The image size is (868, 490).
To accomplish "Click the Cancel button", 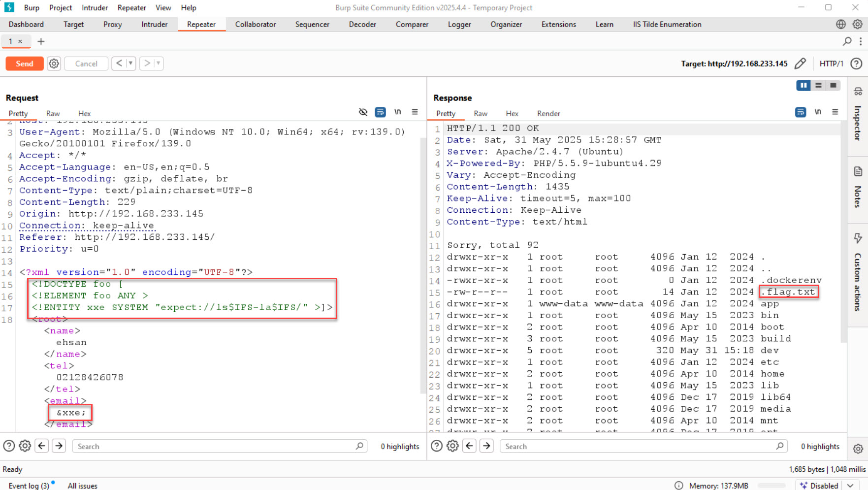I will (x=86, y=64).
